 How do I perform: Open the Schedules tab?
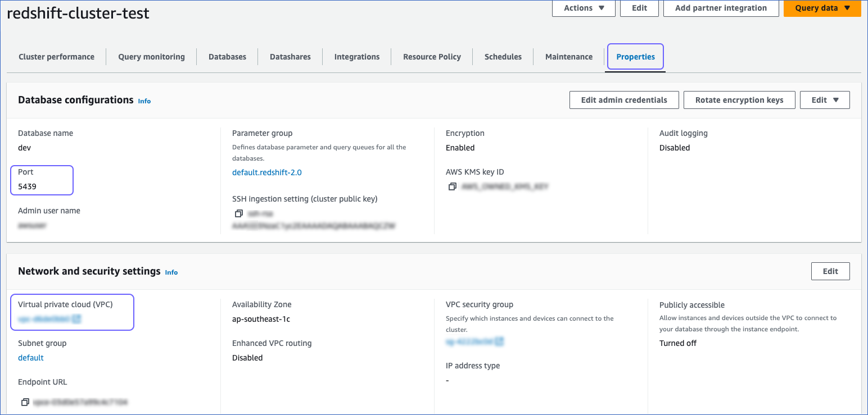pyautogui.click(x=503, y=57)
